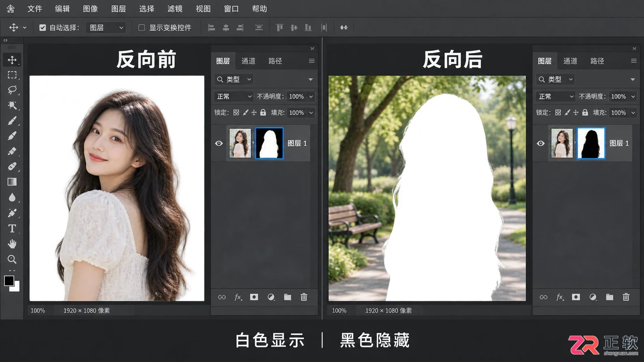Click the black foreground color swatch

click(x=9, y=281)
